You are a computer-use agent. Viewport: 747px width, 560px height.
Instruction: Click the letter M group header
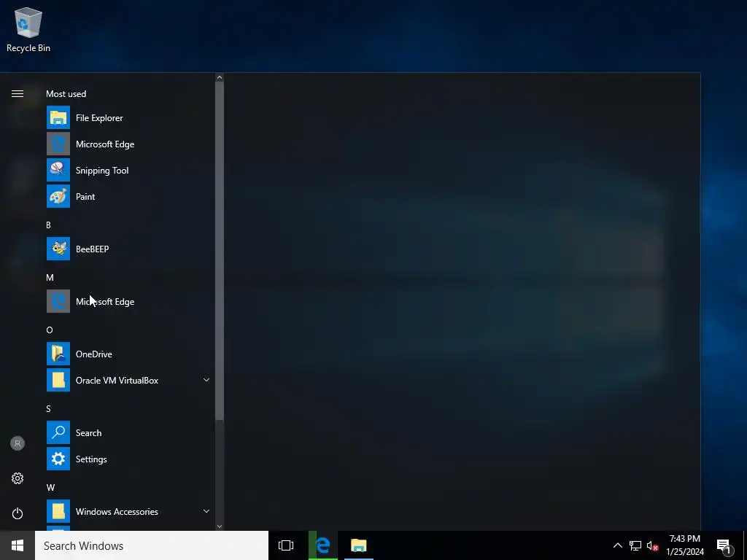click(x=50, y=278)
